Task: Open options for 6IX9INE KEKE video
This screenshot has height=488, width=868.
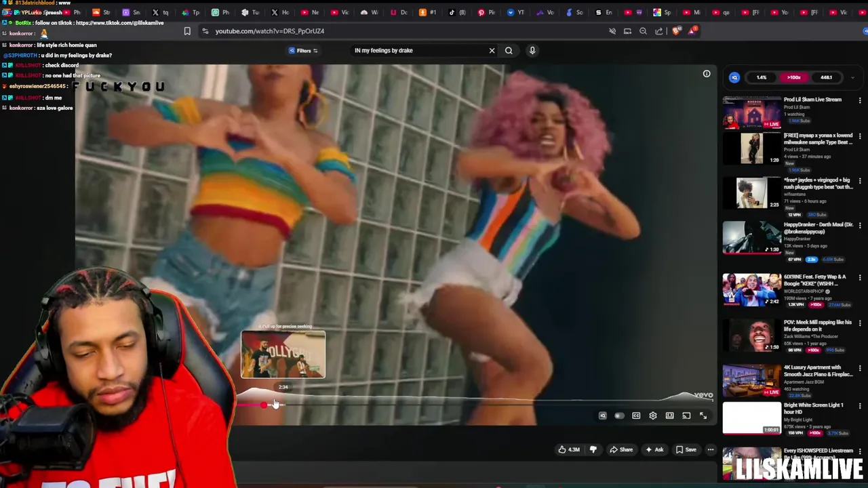Action: (x=860, y=277)
